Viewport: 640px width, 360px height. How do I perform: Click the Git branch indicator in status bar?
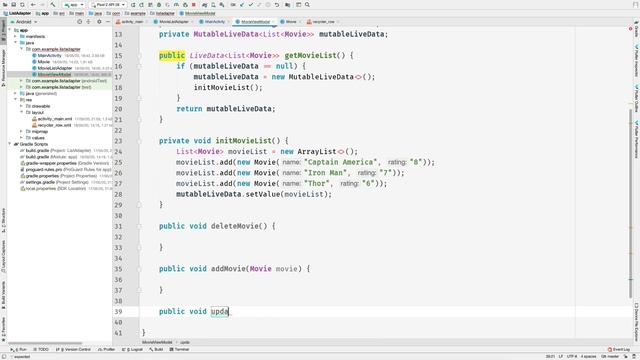point(610,356)
